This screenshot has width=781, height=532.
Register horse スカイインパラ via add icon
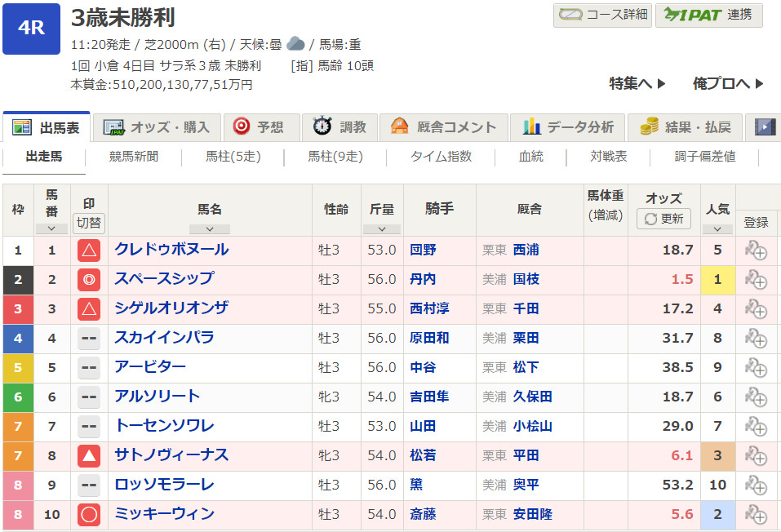pyautogui.click(x=756, y=339)
